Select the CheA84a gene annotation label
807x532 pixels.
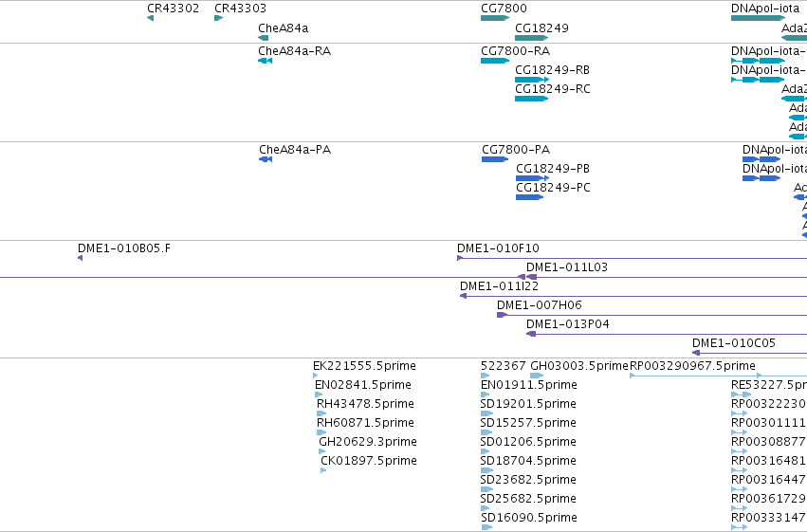click(x=284, y=28)
